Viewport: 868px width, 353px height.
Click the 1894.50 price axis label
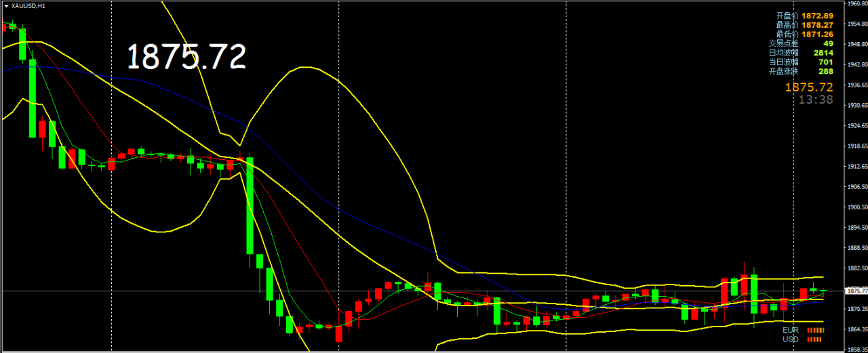click(857, 227)
